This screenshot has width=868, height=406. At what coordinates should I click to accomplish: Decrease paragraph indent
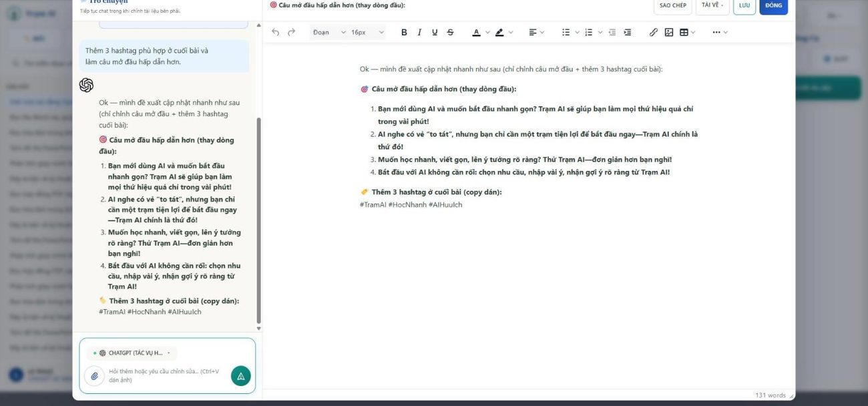tap(612, 32)
